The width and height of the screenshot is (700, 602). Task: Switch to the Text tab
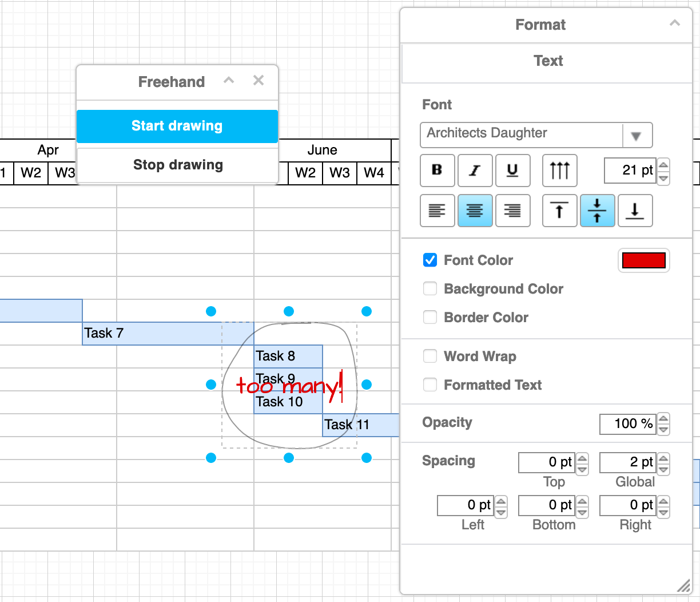(x=548, y=61)
